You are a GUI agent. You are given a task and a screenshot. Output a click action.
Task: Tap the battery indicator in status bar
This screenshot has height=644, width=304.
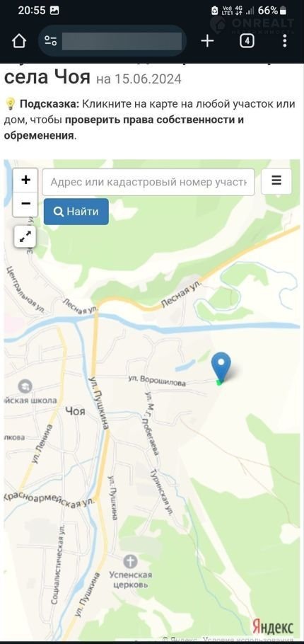[x=283, y=11]
